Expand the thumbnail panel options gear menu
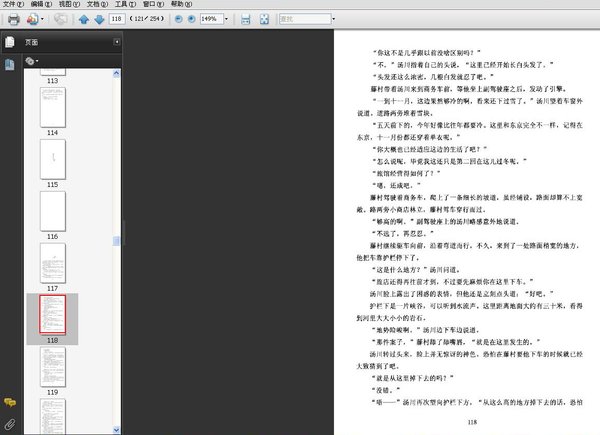Viewport: 600px width, 435px height. (32, 61)
